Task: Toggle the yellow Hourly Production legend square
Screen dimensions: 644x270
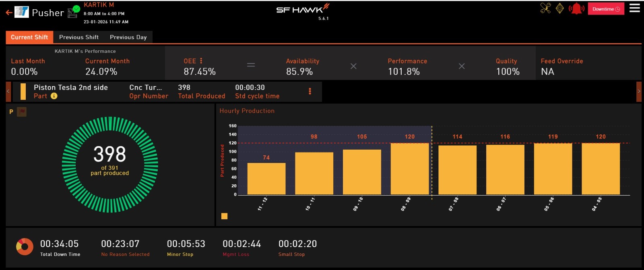Action: (225, 216)
